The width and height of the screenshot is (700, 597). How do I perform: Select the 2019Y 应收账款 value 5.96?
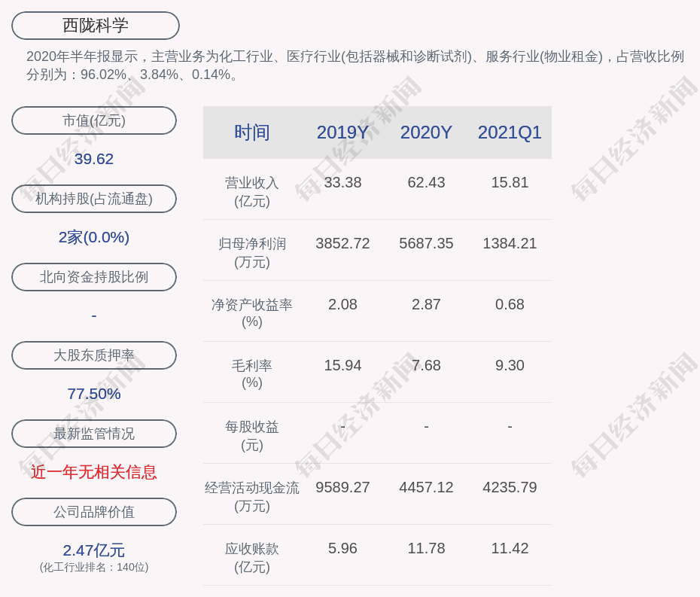click(x=342, y=548)
